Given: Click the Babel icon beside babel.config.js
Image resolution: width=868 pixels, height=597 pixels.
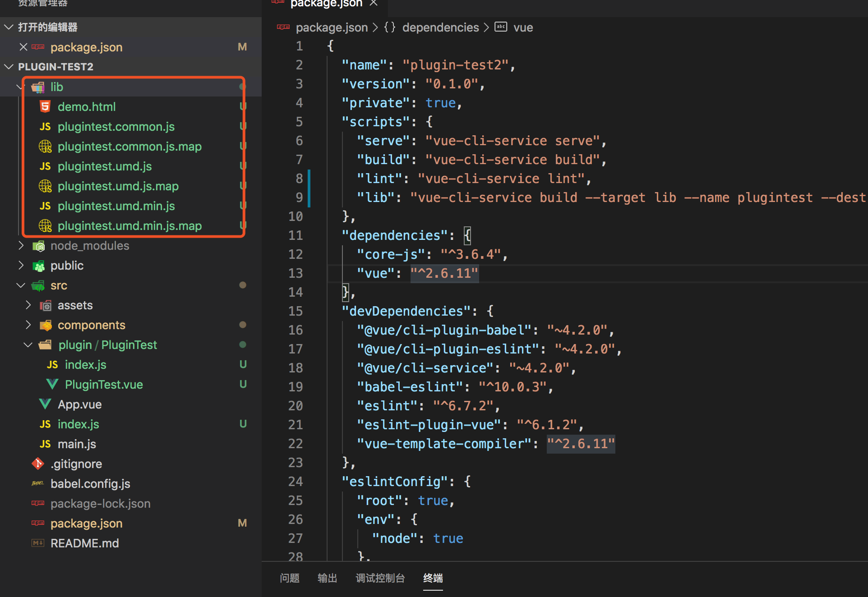Looking at the screenshot, I should 38,483.
